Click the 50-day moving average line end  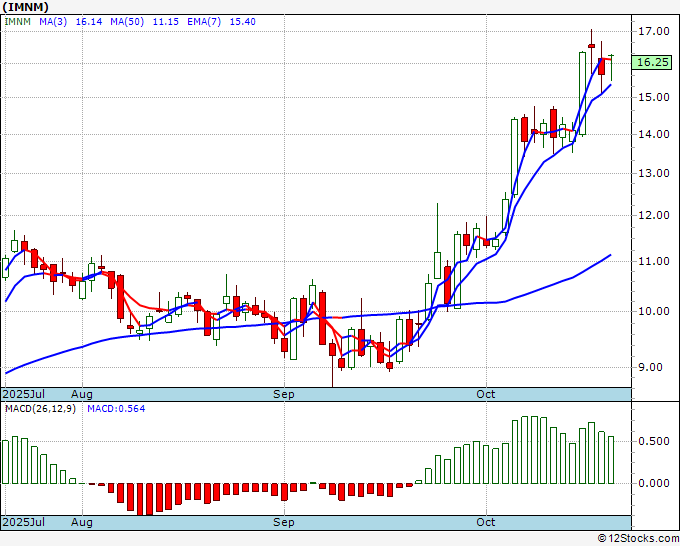[611, 255]
